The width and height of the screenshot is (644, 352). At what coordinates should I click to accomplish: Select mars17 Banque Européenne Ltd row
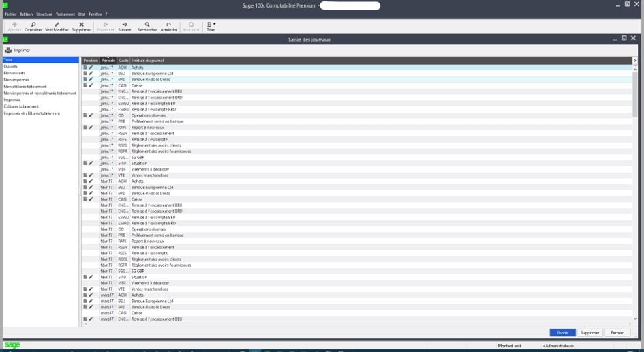click(356, 301)
